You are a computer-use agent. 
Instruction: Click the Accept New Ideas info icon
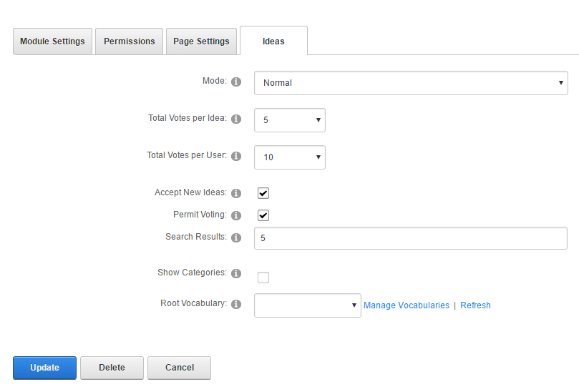point(236,194)
